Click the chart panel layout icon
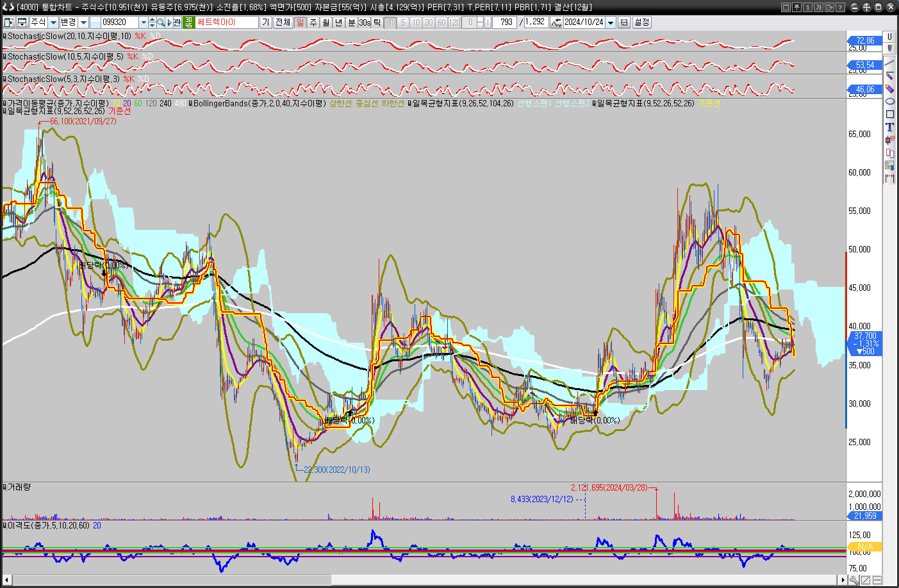Viewport: 899px width, 588px height. pos(9,22)
